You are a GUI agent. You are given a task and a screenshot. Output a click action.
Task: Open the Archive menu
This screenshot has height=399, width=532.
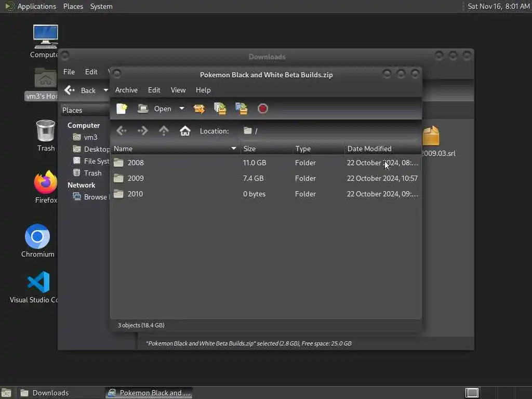pyautogui.click(x=126, y=90)
